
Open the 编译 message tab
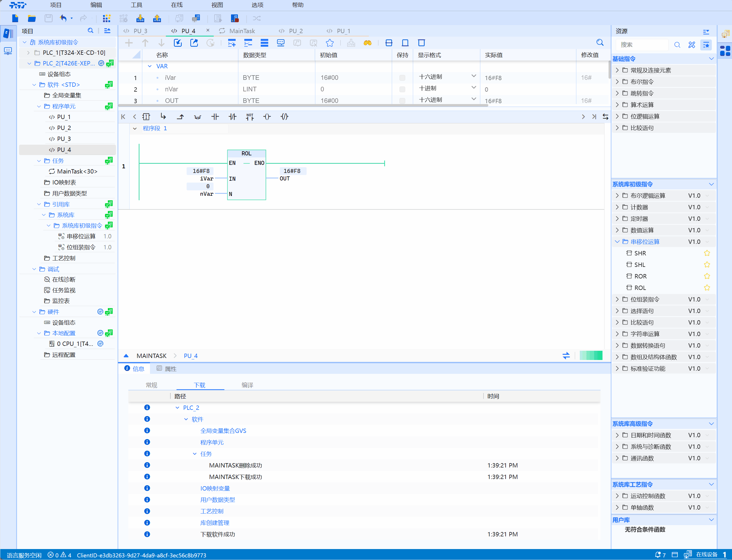point(247,385)
